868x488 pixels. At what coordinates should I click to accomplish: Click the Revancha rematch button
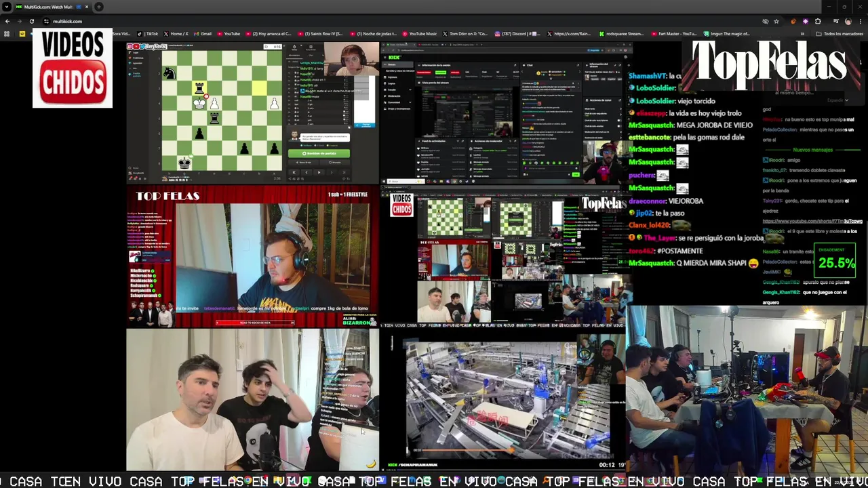(x=334, y=163)
